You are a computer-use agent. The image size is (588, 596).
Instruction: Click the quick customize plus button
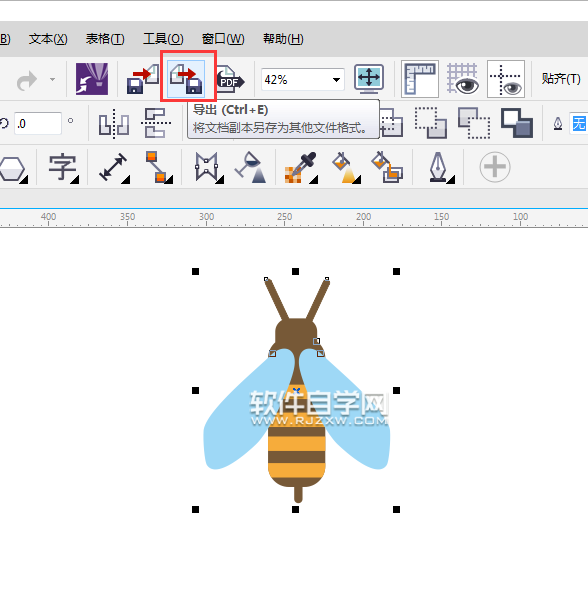coord(494,167)
